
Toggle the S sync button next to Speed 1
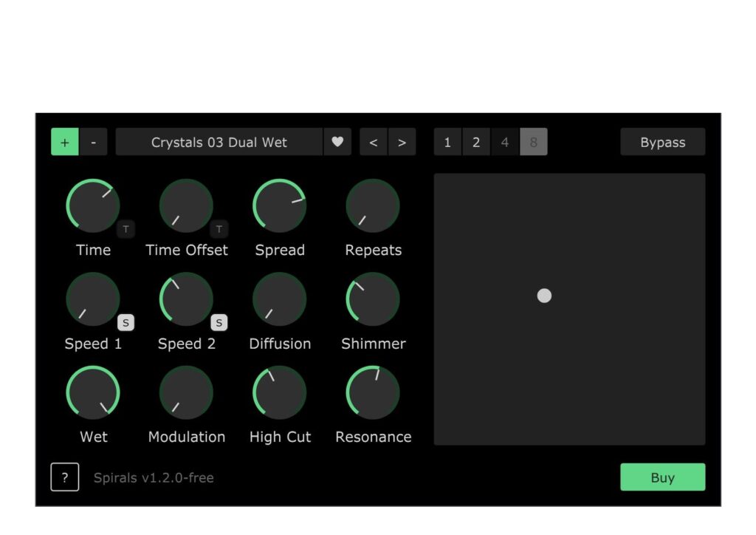pos(126,322)
